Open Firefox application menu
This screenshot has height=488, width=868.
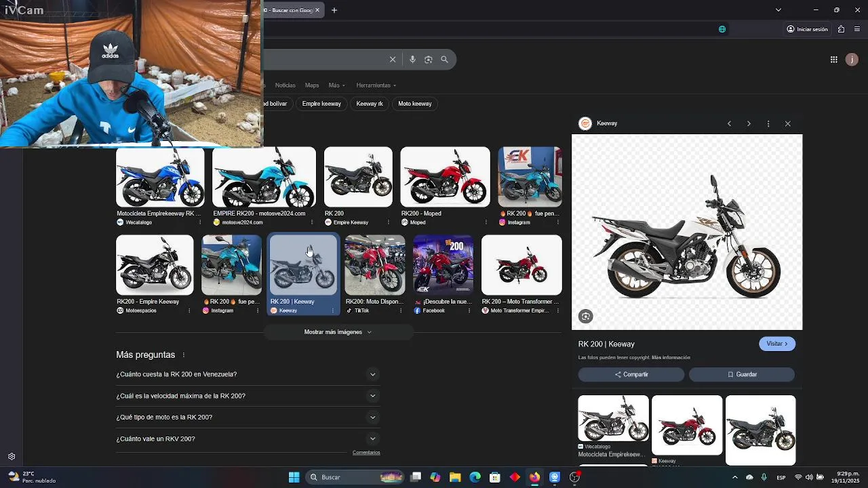click(x=857, y=29)
